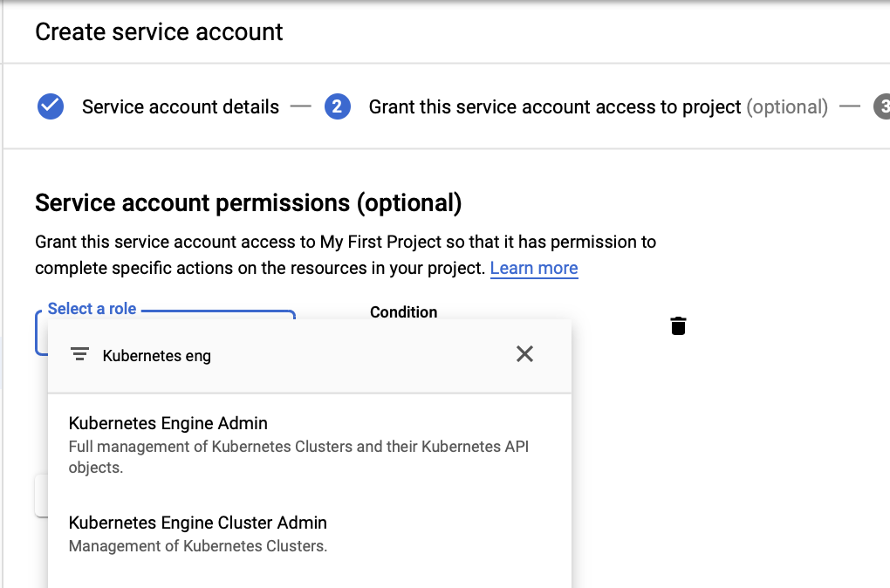Go back to 'Service account details' step

[181, 106]
